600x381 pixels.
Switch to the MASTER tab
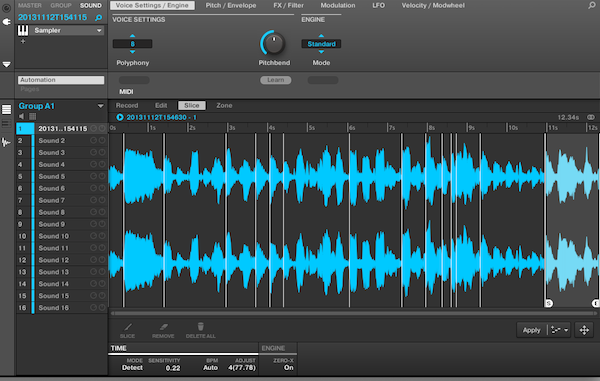tap(30, 5)
